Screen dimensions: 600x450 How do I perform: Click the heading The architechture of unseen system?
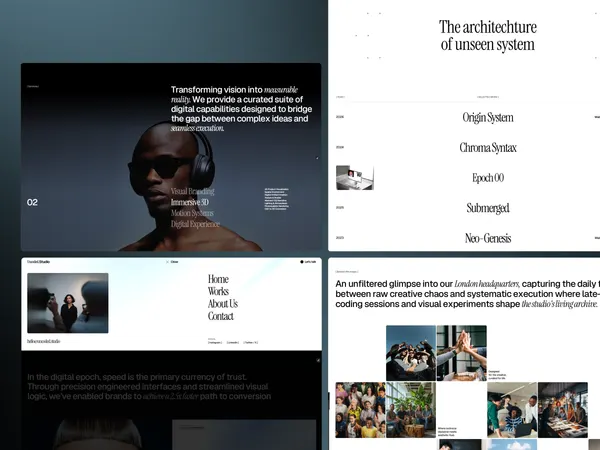[488, 35]
